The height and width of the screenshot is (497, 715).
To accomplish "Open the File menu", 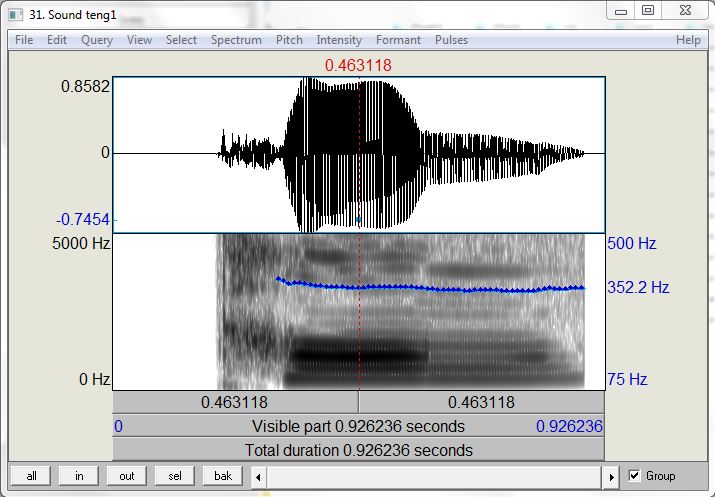I will 24,40.
